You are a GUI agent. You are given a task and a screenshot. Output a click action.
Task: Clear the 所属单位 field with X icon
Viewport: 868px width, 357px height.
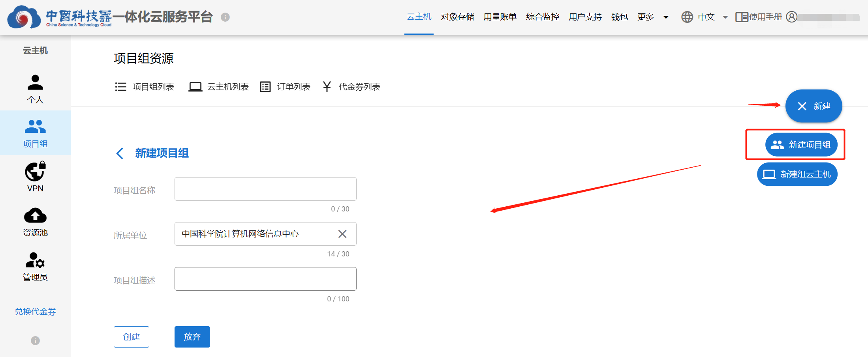tap(342, 234)
